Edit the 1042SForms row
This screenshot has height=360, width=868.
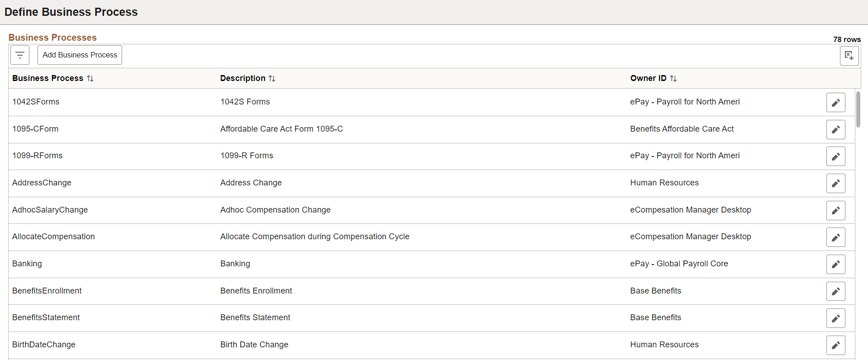pos(835,103)
